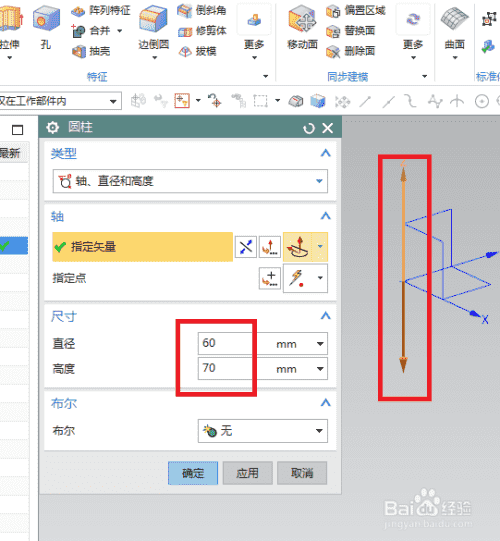The width and height of the screenshot is (500, 541).
Task: Collapse the Type (类型) section
Action: pos(325,153)
